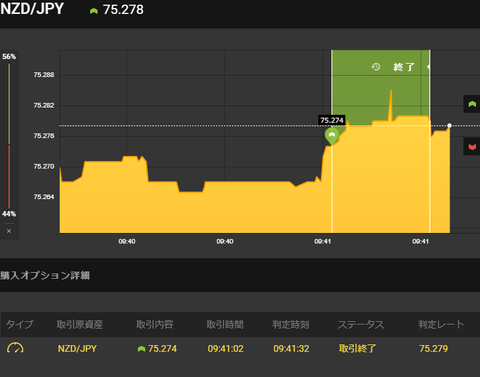Click the タイプ column header
The width and height of the screenshot is (480, 377).
[x=19, y=324]
